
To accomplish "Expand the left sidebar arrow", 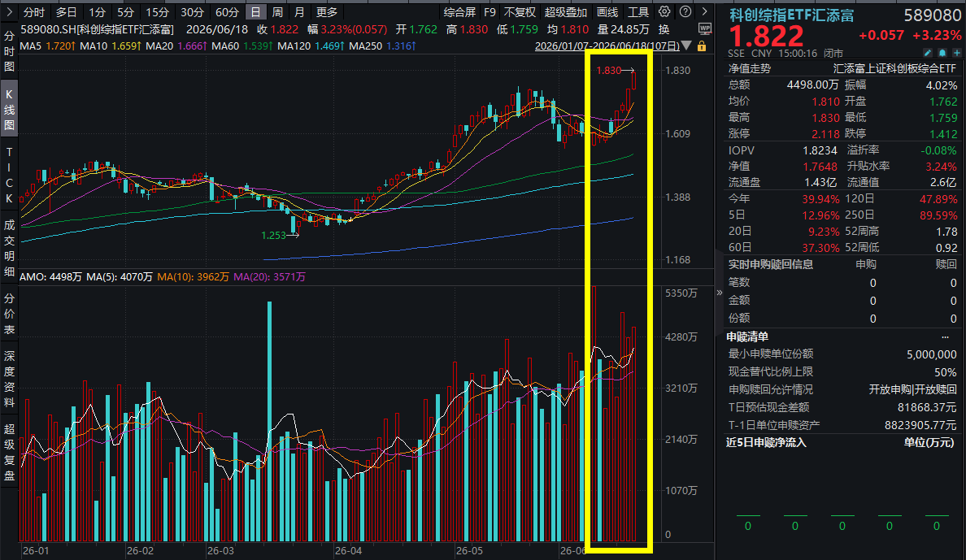I will click(9, 11).
